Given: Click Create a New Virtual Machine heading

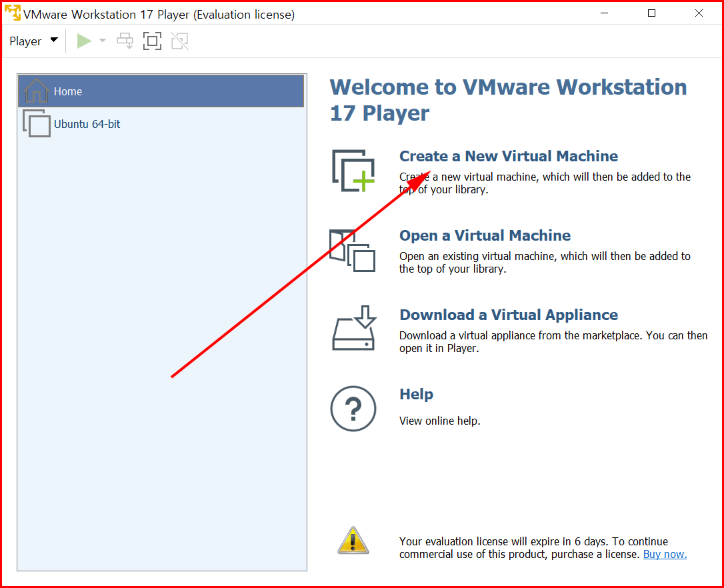Looking at the screenshot, I should (x=509, y=156).
